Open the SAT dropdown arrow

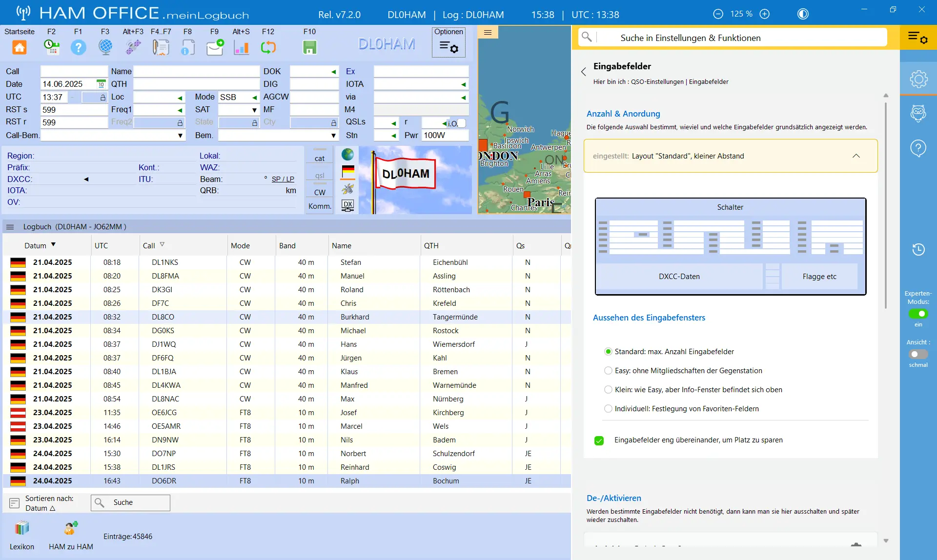(254, 110)
